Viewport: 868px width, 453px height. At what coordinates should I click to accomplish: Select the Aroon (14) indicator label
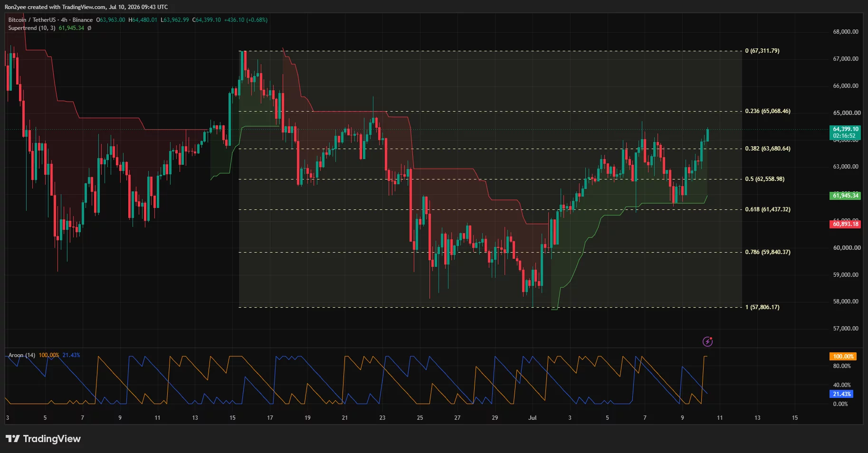[22, 355]
